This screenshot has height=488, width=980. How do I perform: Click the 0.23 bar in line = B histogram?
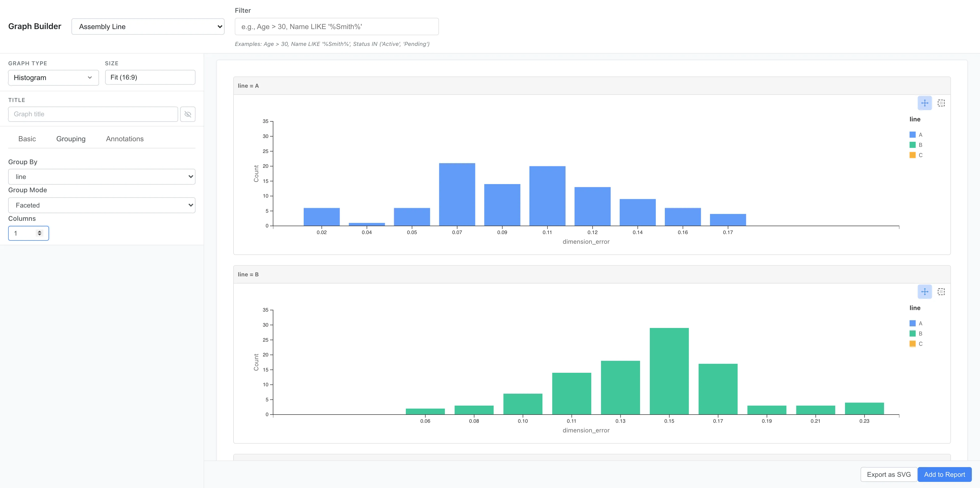864,408
